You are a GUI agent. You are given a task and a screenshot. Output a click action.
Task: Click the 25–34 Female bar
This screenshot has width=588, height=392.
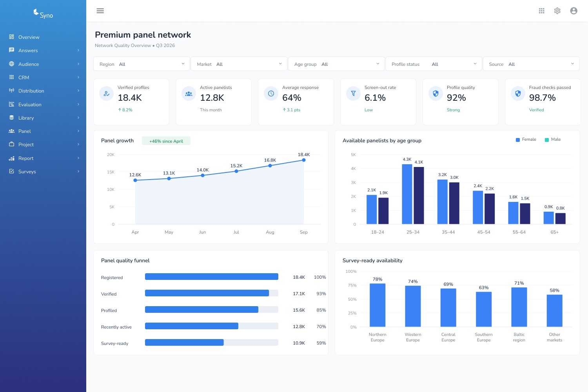pos(407,194)
